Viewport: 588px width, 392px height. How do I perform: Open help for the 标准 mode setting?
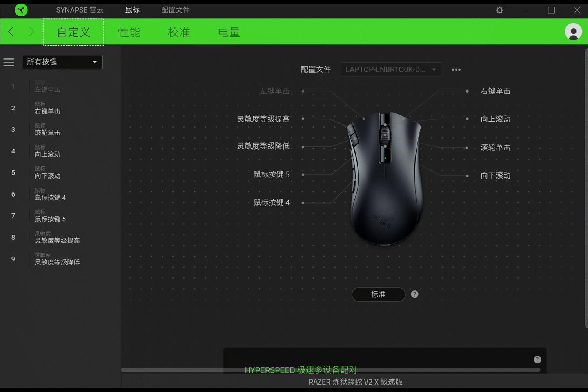414,294
